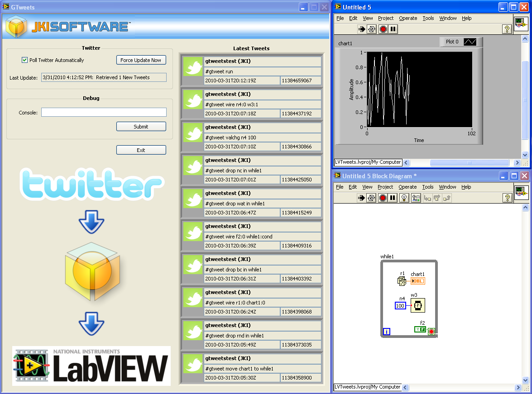Click avatar of '#gtweet valchg n4 100' tweet
This screenshot has width=532, height=394.
pyautogui.click(x=193, y=133)
